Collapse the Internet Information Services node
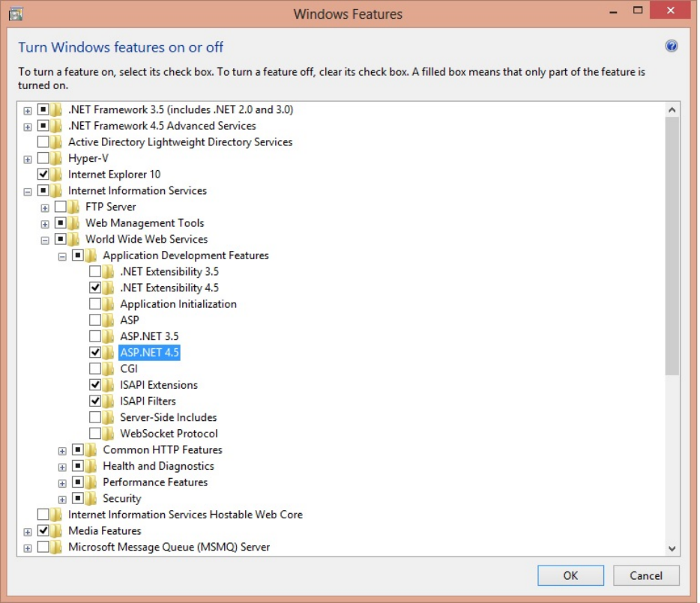 [28, 192]
